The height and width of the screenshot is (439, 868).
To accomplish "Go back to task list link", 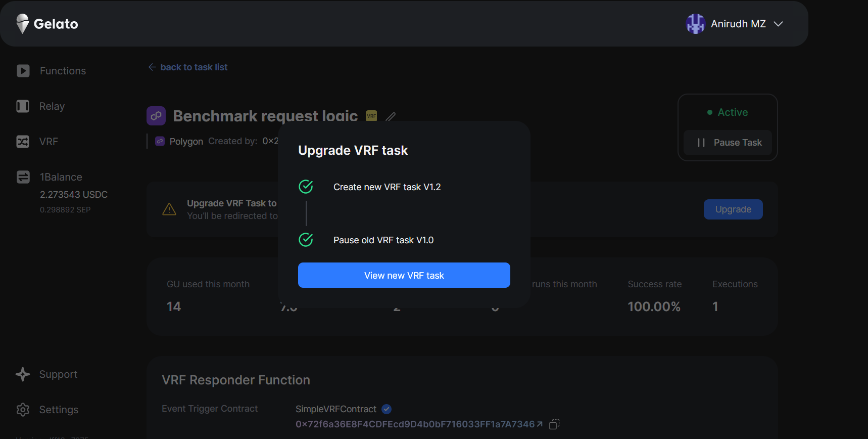I will [188, 67].
